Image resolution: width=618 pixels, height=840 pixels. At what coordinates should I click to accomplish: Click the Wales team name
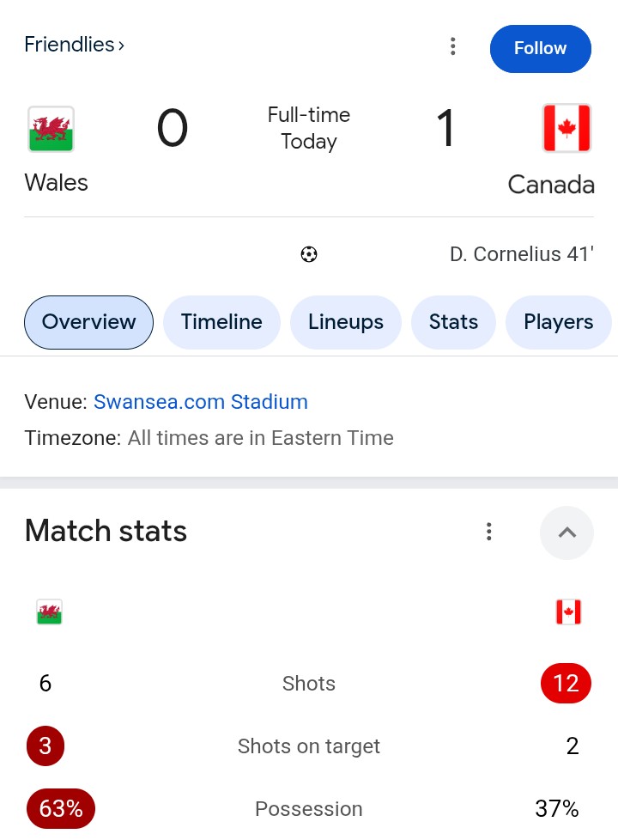(x=57, y=183)
